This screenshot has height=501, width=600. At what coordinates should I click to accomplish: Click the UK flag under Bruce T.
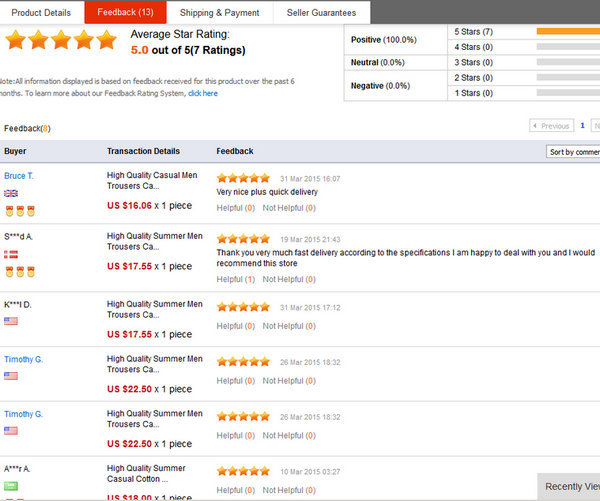pos(11,194)
